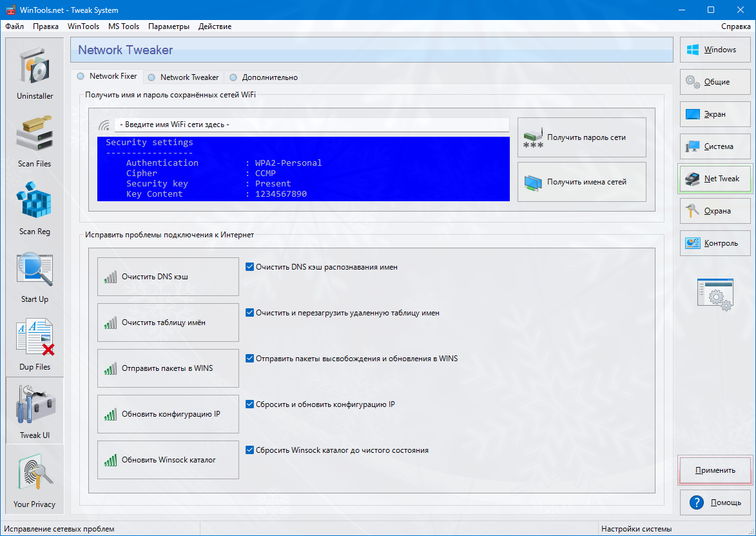The image size is (756, 536).
Task: Open the MS Tools menu
Action: (x=123, y=26)
